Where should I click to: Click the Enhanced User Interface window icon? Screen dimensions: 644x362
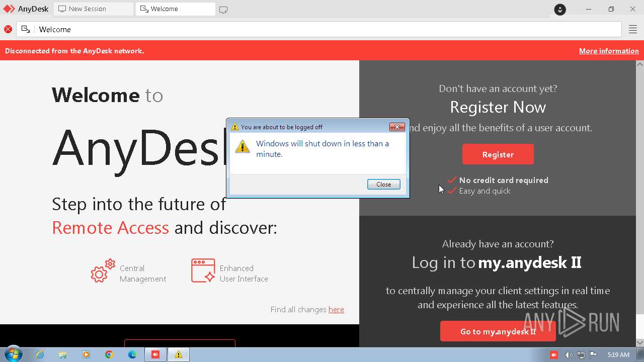click(203, 270)
